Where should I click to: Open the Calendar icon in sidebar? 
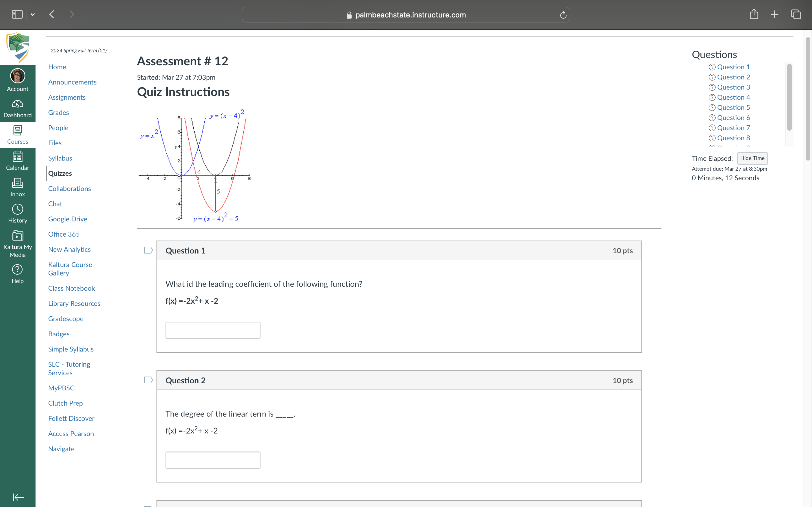(17, 157)
